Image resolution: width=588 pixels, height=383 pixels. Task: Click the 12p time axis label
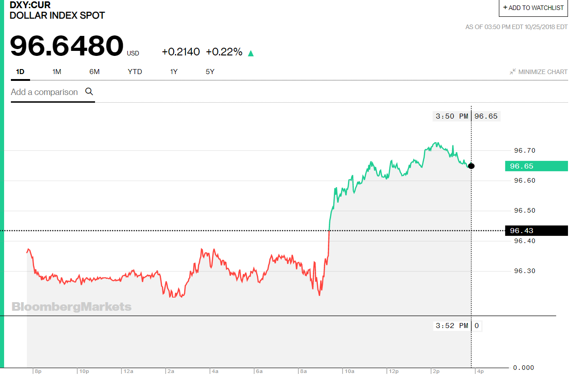[x=394, y=371]
